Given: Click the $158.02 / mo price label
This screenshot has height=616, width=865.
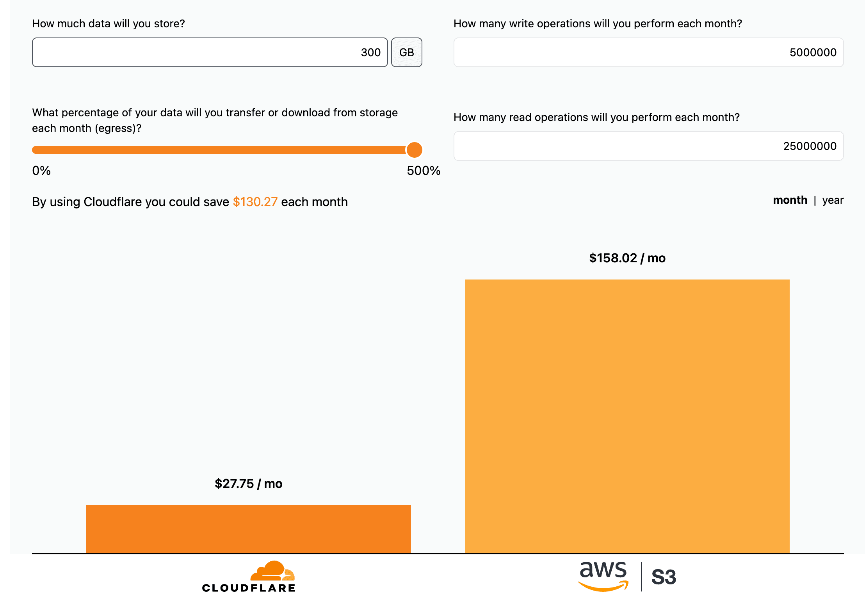Looking at the screenshot, I should pyautogui.click(x=627, y=258).
